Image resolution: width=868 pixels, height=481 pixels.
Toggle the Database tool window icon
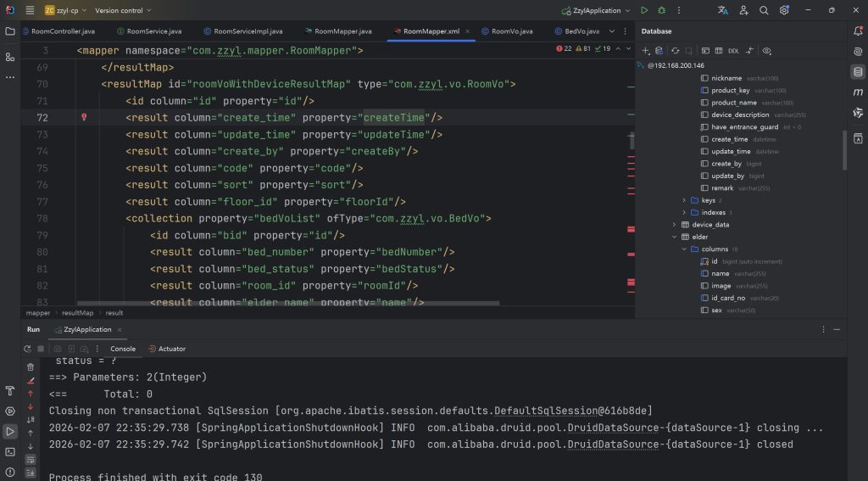[858, 71]
